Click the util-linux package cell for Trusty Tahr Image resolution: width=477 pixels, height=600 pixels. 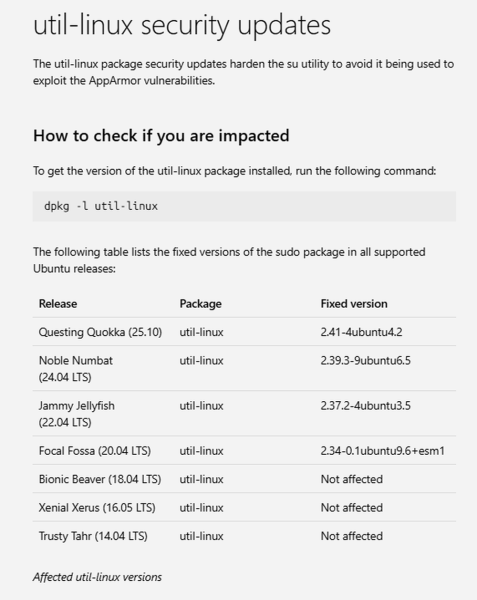tap(201, 536)
